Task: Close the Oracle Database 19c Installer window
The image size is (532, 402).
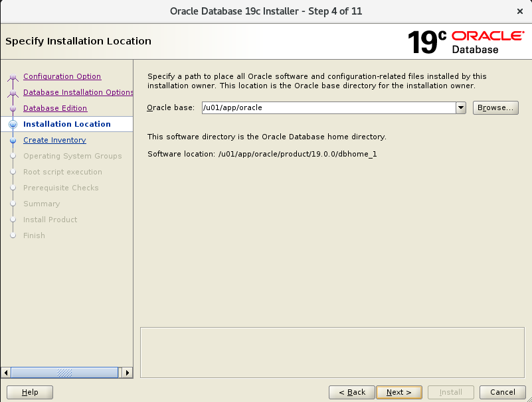Action: 520,11
